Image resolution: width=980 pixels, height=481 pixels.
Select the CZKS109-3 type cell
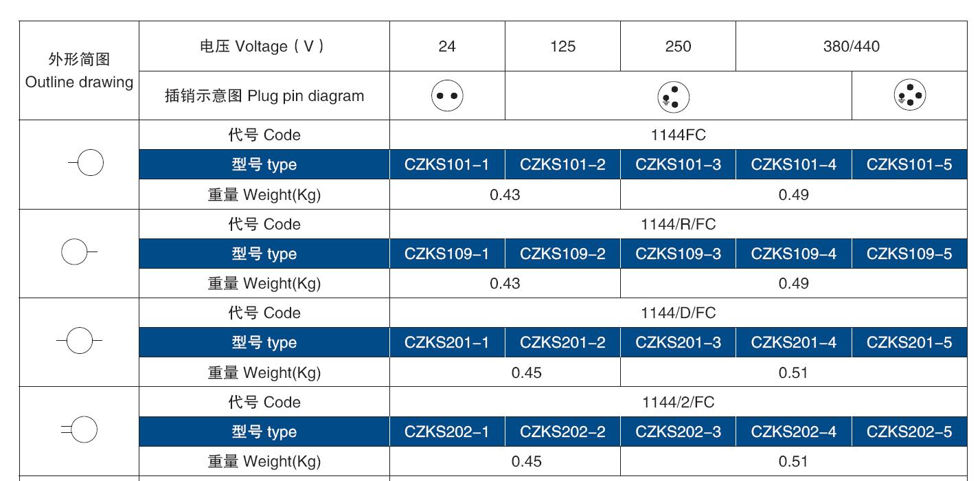click(678, 254)
